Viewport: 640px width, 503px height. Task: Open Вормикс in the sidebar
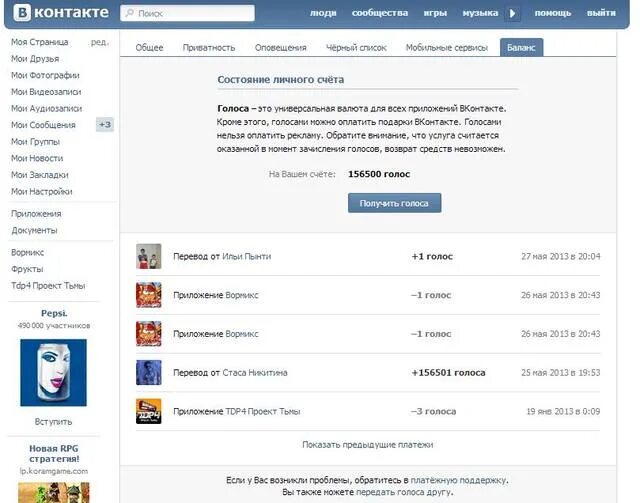pos(28,252)
